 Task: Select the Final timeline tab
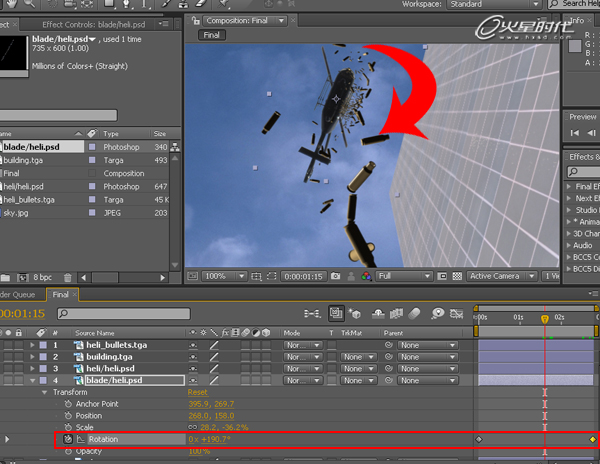pos(60,295)
